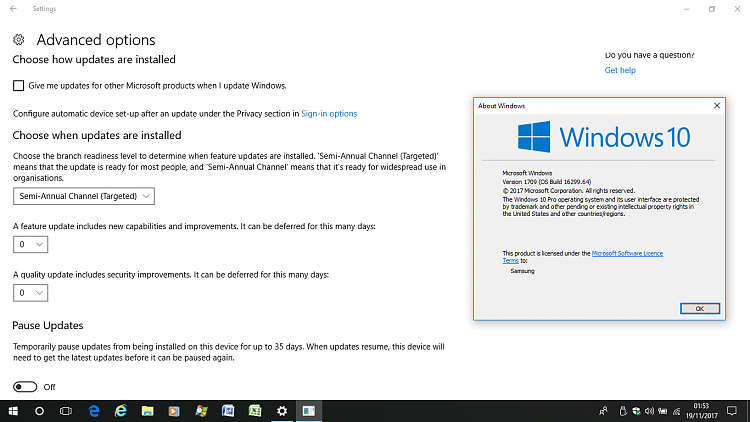Screen dimensions: 750x422
Task: Launch Microsoft Excel from the taskbar
Action: tap(255, 411)
